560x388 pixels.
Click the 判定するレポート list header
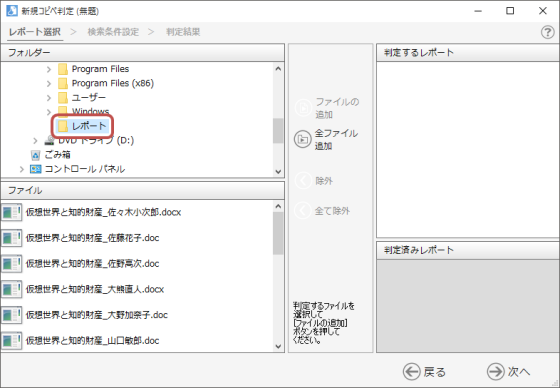tap(468, 53)
